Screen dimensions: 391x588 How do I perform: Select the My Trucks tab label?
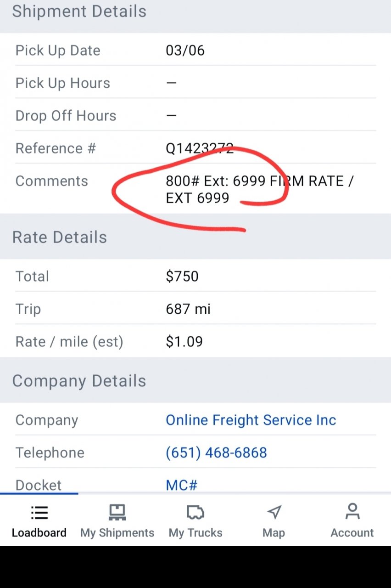pos(195,533)
